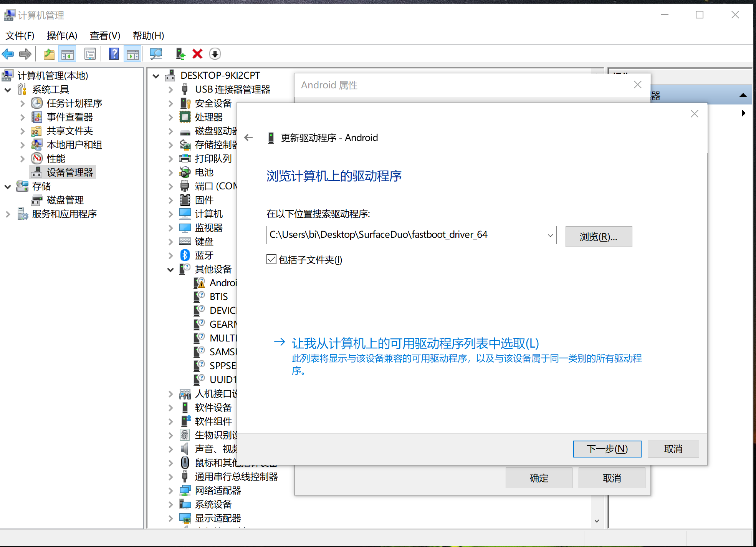Click the forward navigation arrow in toolbar
Screen dimensions: 756x547
tap(25, 54)
